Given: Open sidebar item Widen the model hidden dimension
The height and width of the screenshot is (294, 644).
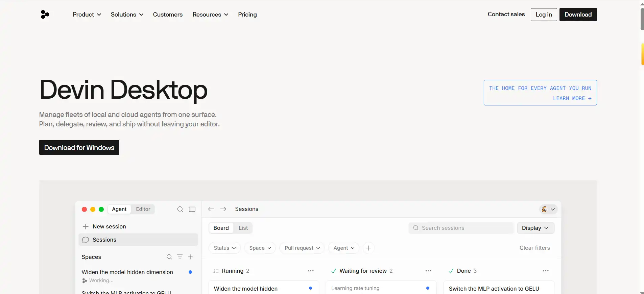Looking at the screenshot, I should click(127, 272).
